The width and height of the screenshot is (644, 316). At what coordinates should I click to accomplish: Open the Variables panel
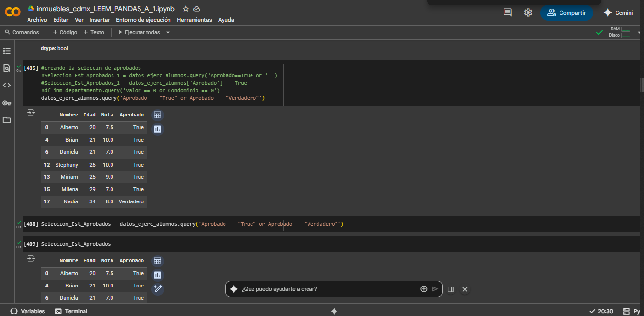[28, 311]
